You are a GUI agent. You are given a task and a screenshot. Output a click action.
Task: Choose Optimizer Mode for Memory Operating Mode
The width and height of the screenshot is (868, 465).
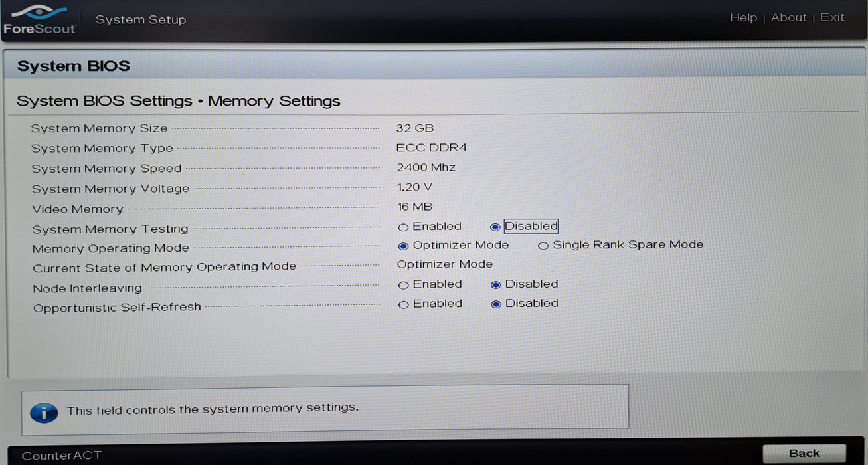point(403,246)
